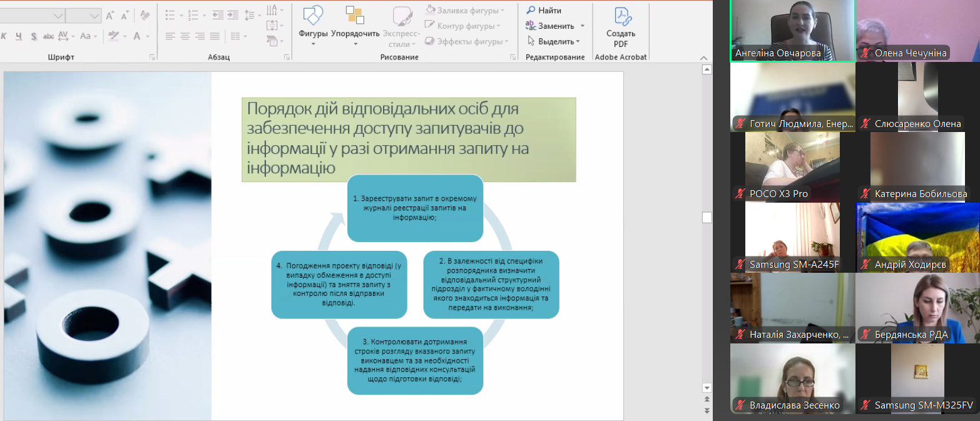The height and width of the screenshot is (421, 980).
Task: Click the increase indent icon
Action: [x=234, y=16]
